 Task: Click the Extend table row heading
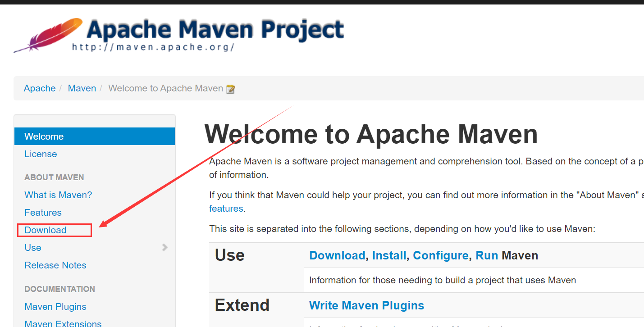coord(242,305)
